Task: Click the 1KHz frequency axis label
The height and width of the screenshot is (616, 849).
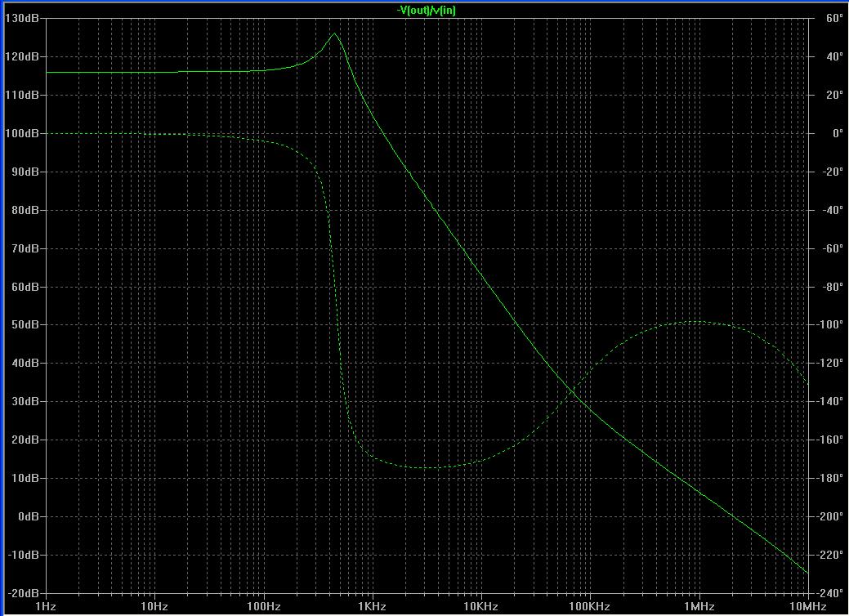Action: 373,607
